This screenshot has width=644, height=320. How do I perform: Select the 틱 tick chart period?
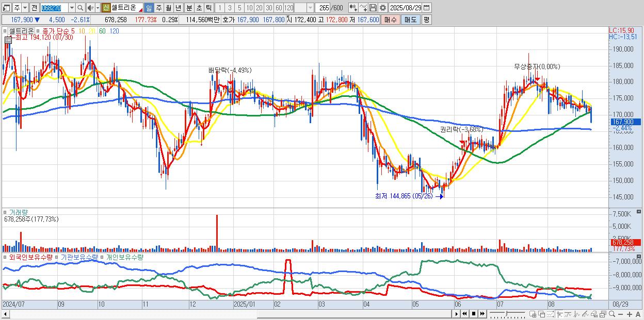click(208, 8)
